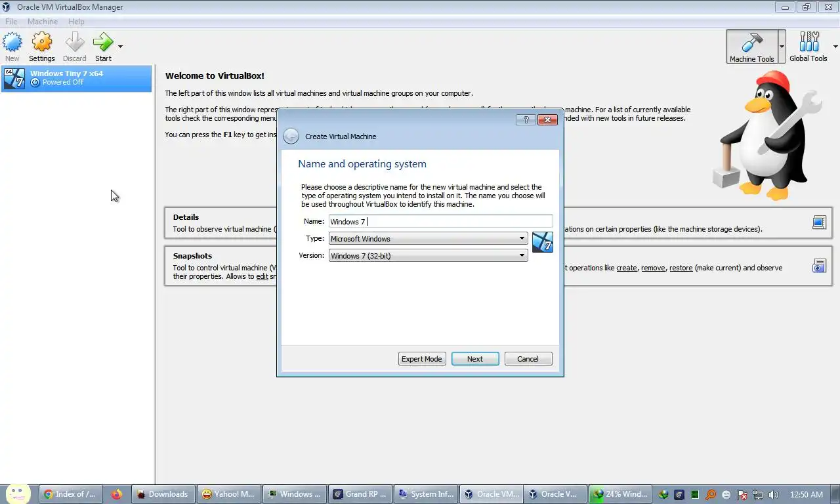The height and width of the screenshot is (504, 840).
Task: Click the green grid tray icon
Action: click(x=695, y=495)
